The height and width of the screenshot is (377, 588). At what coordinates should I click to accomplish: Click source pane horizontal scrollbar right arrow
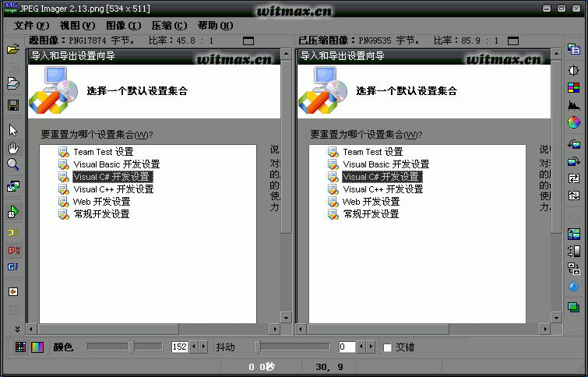pos(275,329)
